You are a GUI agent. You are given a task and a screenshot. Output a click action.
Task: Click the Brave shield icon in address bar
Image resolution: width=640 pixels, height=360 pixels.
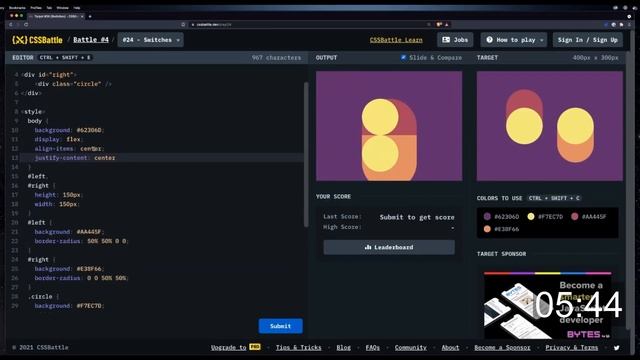click(x=439, y=24)
